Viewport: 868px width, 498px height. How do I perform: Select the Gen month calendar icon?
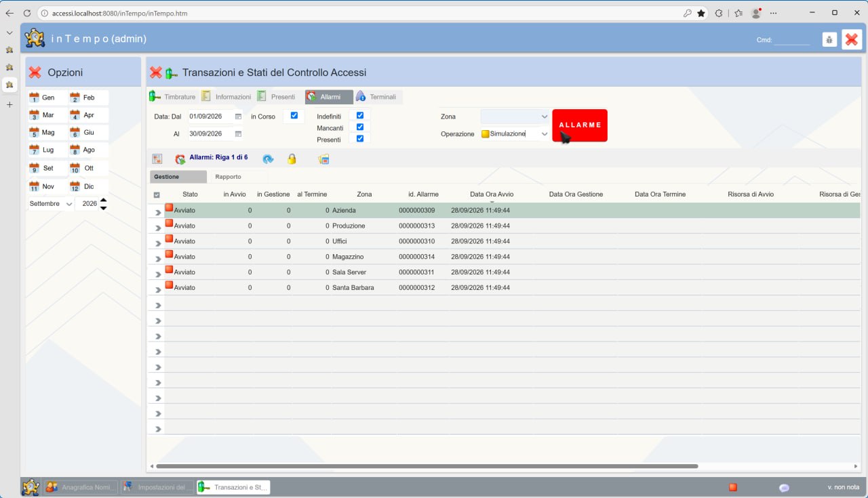pos(34,98)
